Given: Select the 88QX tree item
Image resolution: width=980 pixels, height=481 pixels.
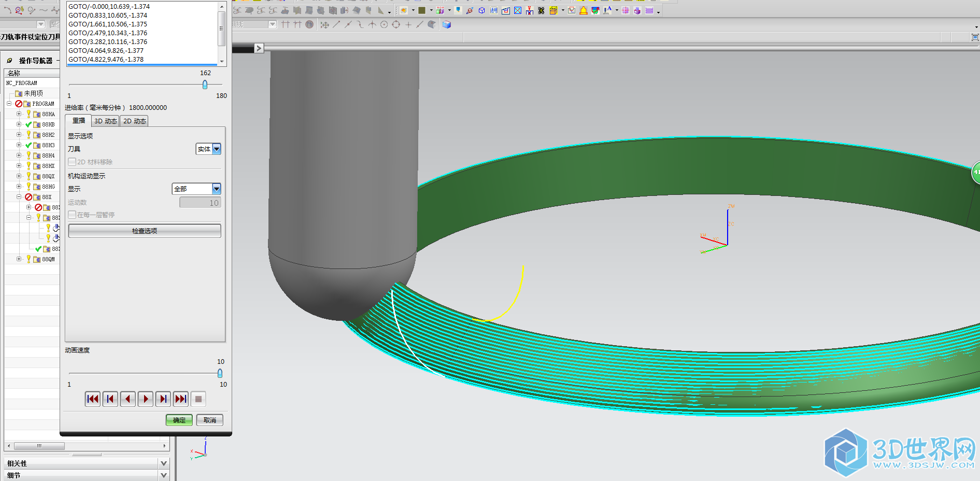Looking at the screenshot, I should coord(48,176).
